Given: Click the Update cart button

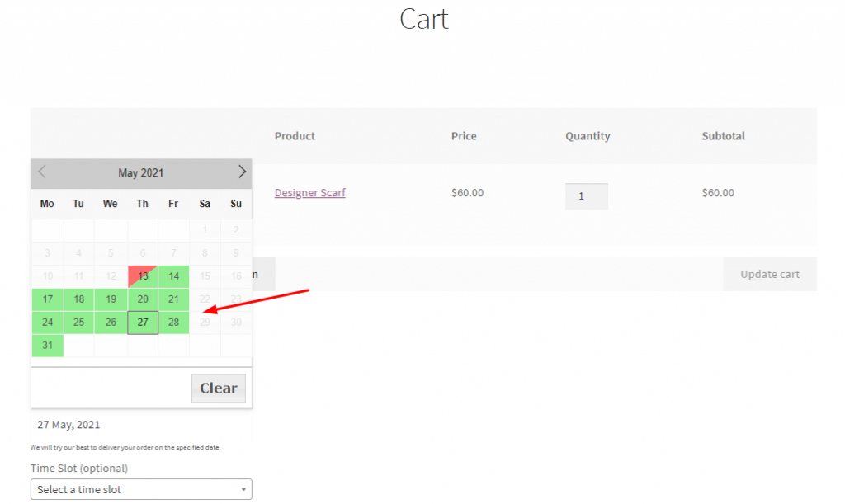Looking at the screenshot, I should coord(770,274).
